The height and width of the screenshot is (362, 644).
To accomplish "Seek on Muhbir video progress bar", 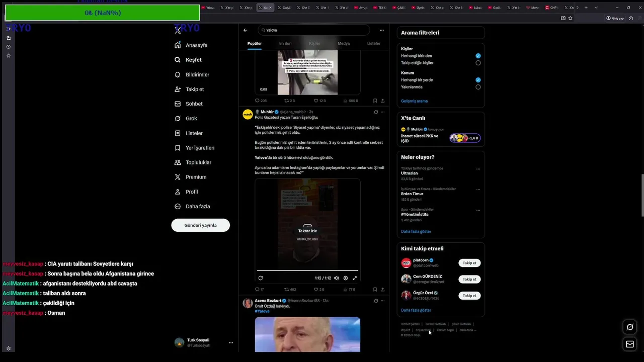I will coord(307,270).
